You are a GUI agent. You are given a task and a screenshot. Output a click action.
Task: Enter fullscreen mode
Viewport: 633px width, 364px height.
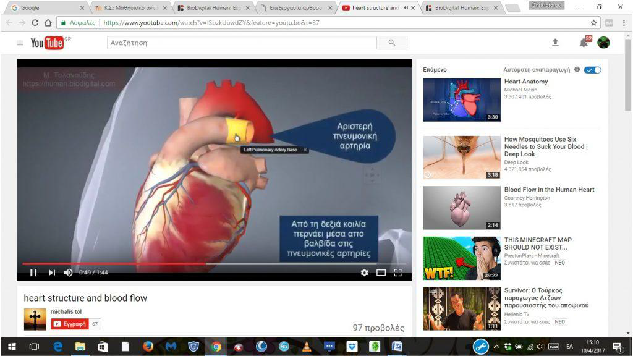pyautogui.click(x=398, y=273)
